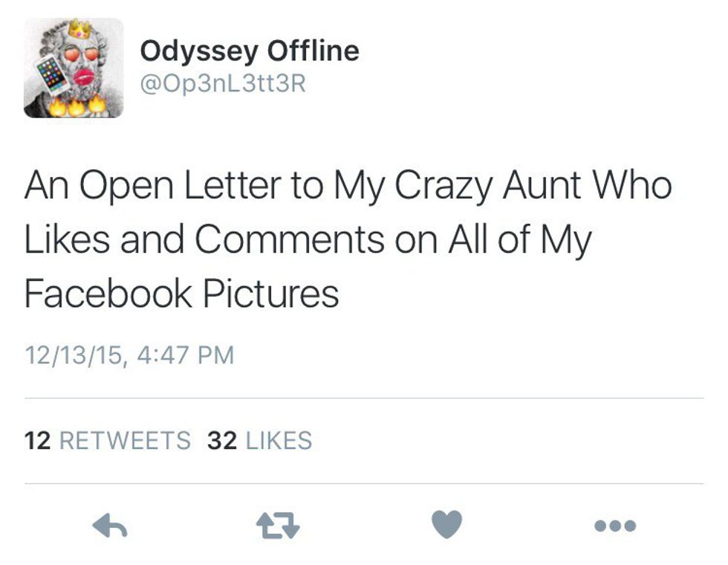The height and width of the screenshot is (565, 728).
Task: Like the tweet with the heart icon
Action: pos(447,525)
